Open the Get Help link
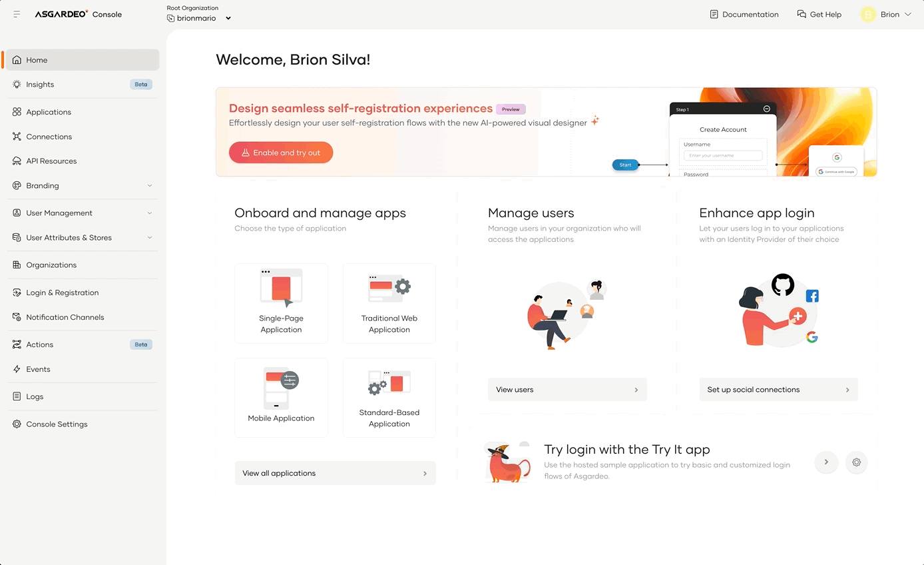Image resolution: width=924 pixels, height=565 pixels. [819, 14]
